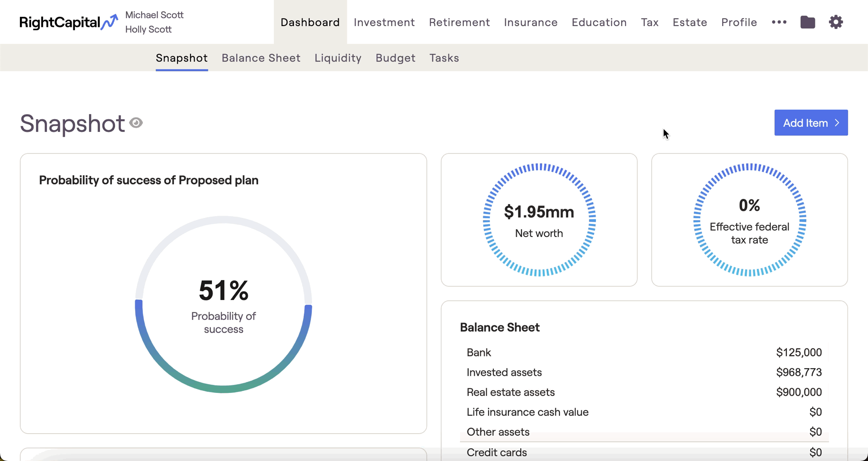Navigate to the Estate section
The height and width of the screenshot is (461, 868).
(690, 22)
